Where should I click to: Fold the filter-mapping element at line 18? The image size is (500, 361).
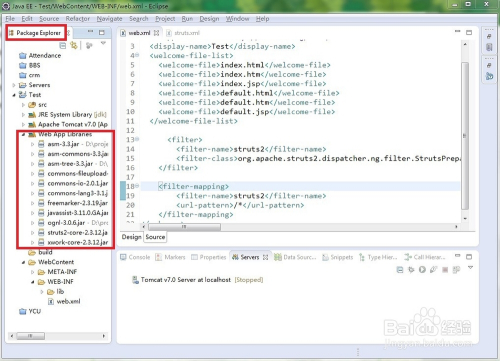pyautogui.click(x=137, y=186)
